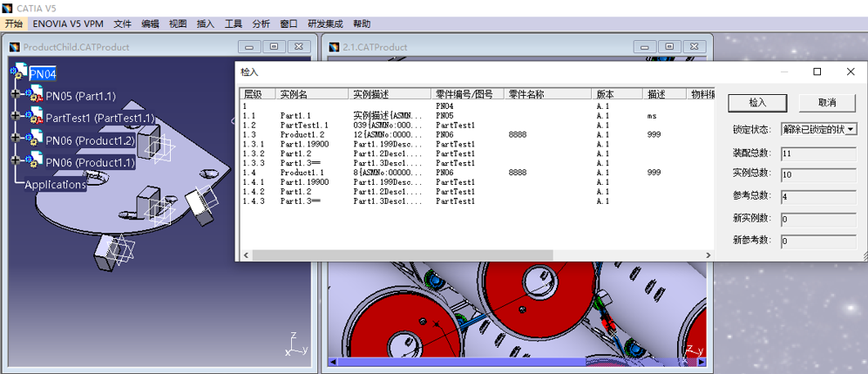Image resolution: width=868 pixels, height=374 pixels.
Task: Click the xyz axis compass in ProductChild window
Action: [x=296, y=343]
